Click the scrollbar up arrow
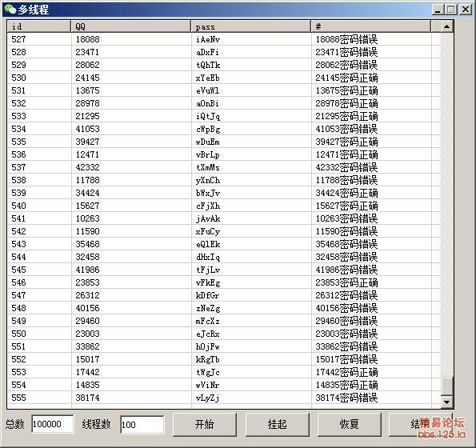The width and height of the screenshot is (476, 448). [446, 26]
